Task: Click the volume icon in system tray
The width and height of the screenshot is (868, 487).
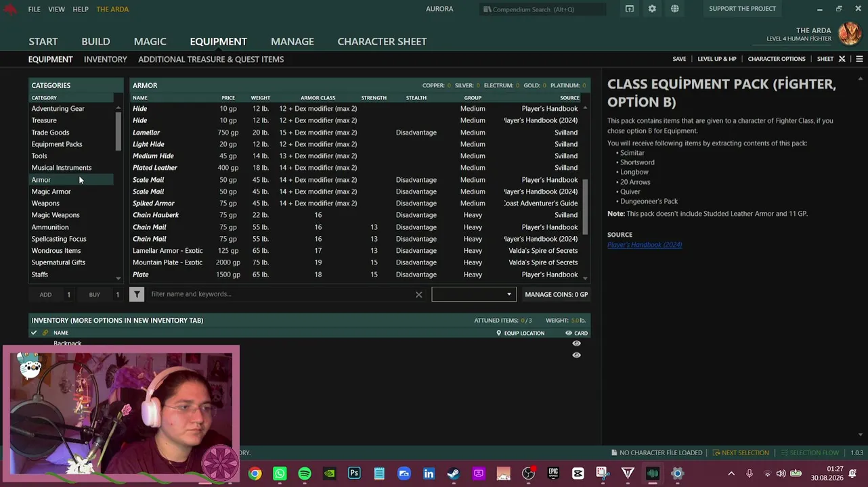Action: (x=781, y=473)
